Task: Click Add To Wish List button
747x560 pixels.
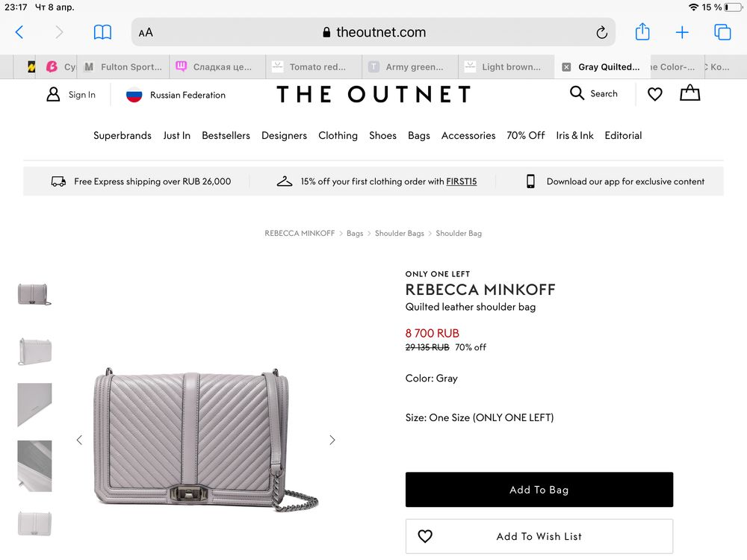Action: pos(539,536)
